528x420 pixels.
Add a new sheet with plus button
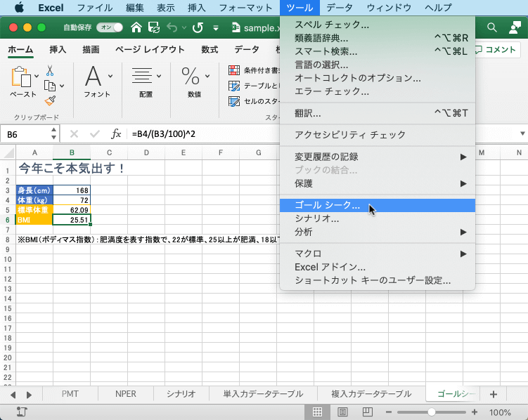pos(494,394)
